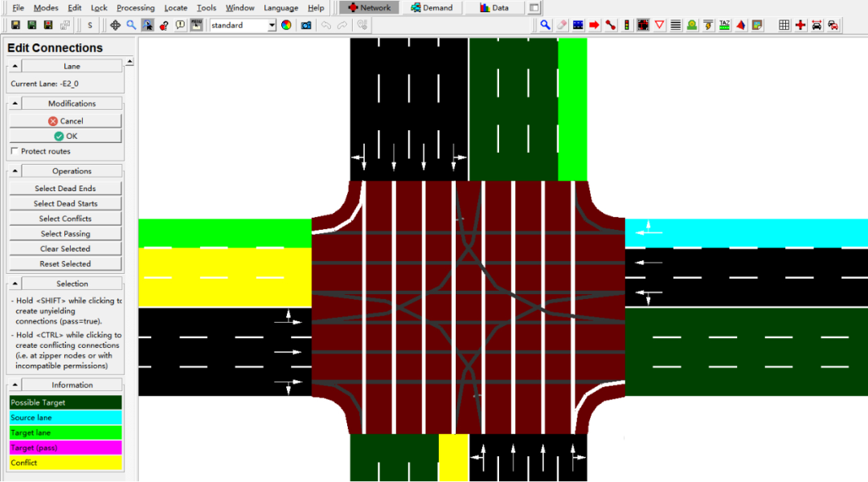Collapse the Modifications section
The image size is (868, 482).
[13, 104]
